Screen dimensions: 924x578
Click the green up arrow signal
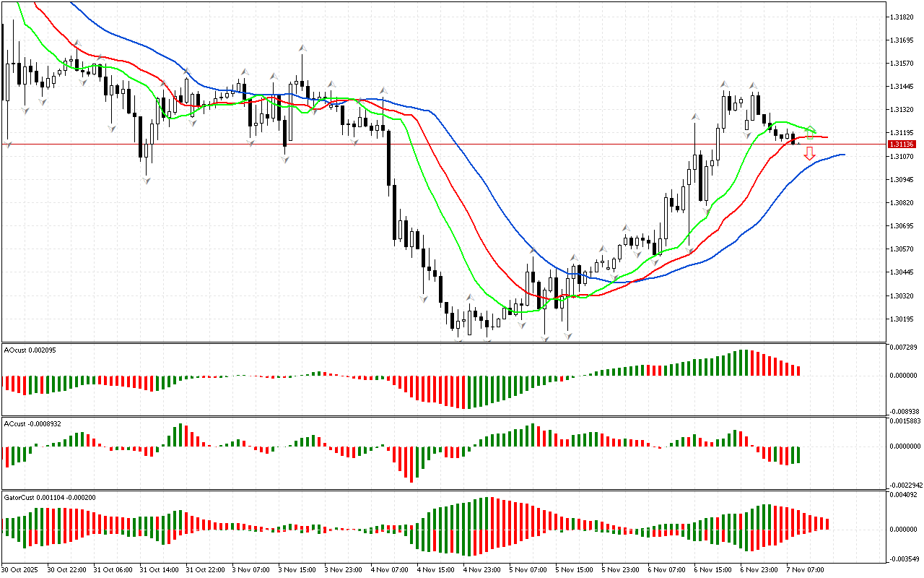click(811, 131)
